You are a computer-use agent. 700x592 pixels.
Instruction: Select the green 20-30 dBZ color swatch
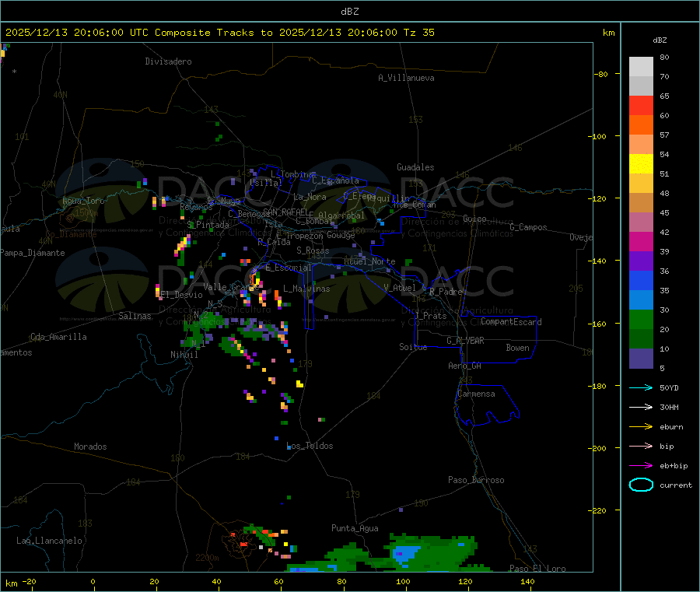641,319
